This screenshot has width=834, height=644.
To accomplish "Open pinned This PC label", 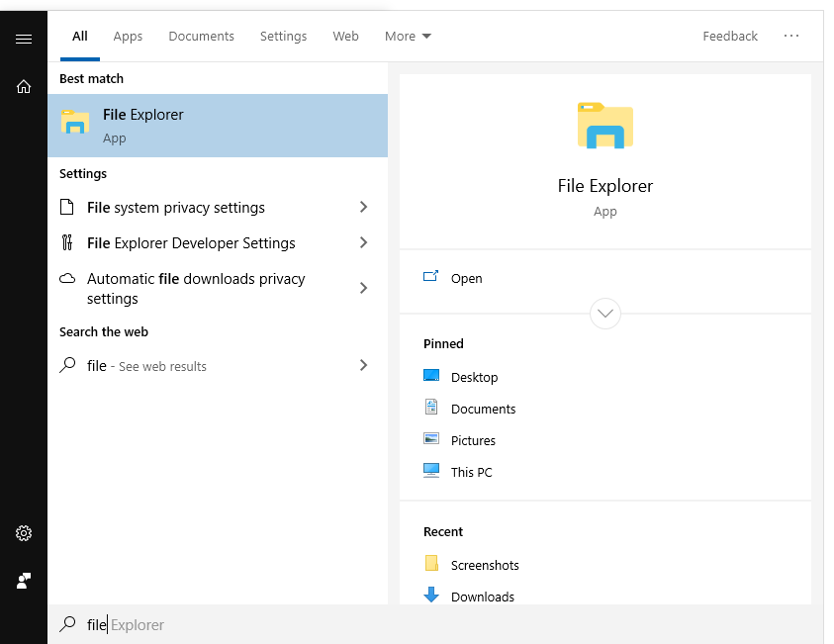I will coord(472,472).
